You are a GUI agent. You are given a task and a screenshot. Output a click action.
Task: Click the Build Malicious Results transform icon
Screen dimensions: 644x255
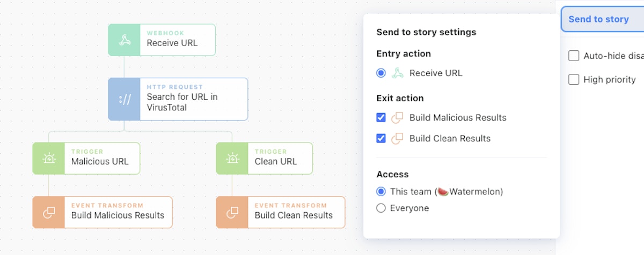[x=49, y=213]
